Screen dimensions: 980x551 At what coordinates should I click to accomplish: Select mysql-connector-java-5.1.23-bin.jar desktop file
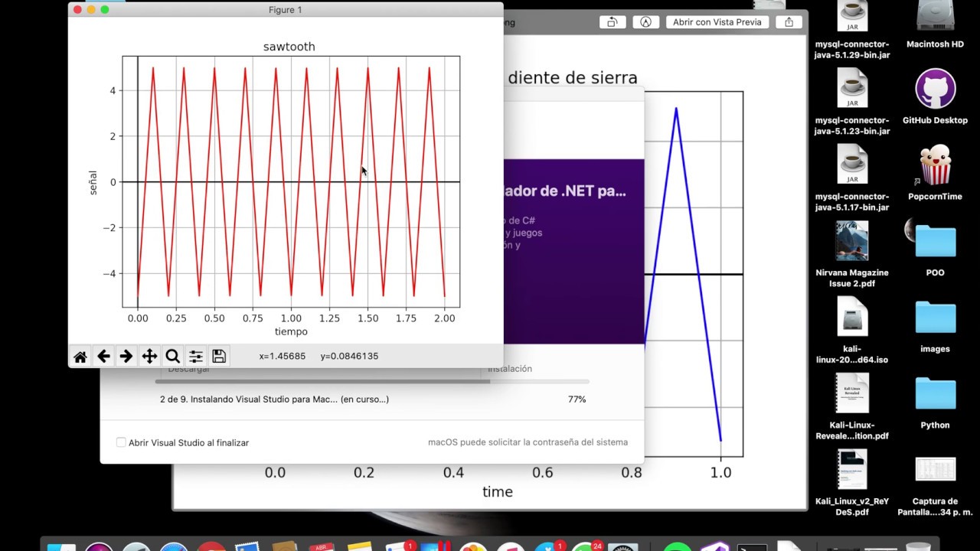[852, 102]
